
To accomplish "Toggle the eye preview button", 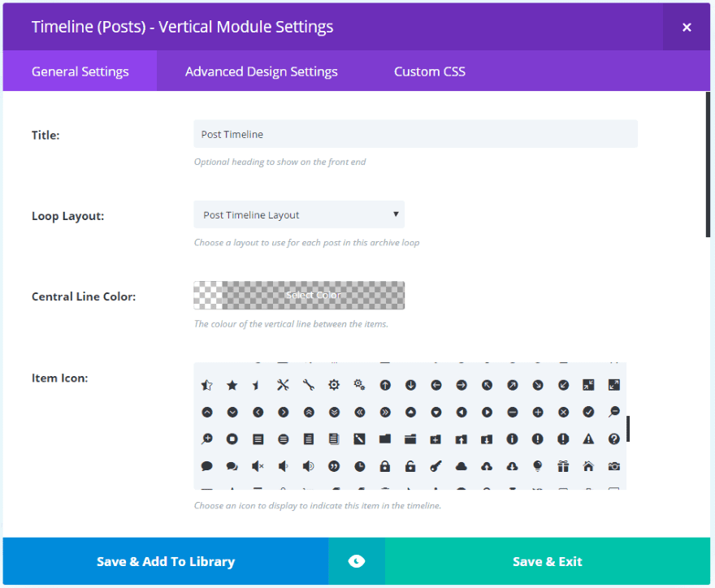I will coord(357,561).
